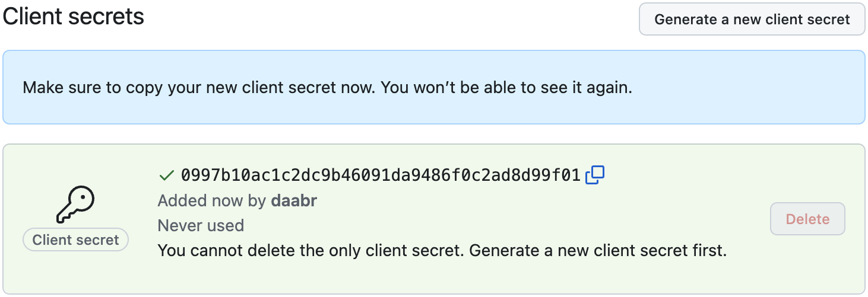Click the 'Never used' status text
Screen dimensions: 868x297
click(201, 225)
